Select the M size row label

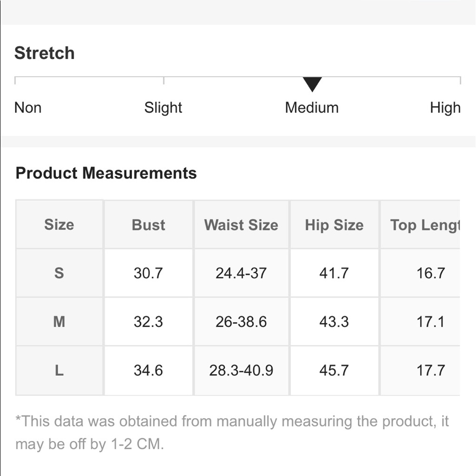point(59,321)
